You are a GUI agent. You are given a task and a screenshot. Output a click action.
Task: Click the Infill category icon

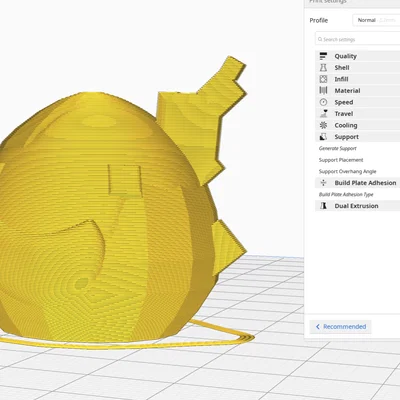[323, 79]
